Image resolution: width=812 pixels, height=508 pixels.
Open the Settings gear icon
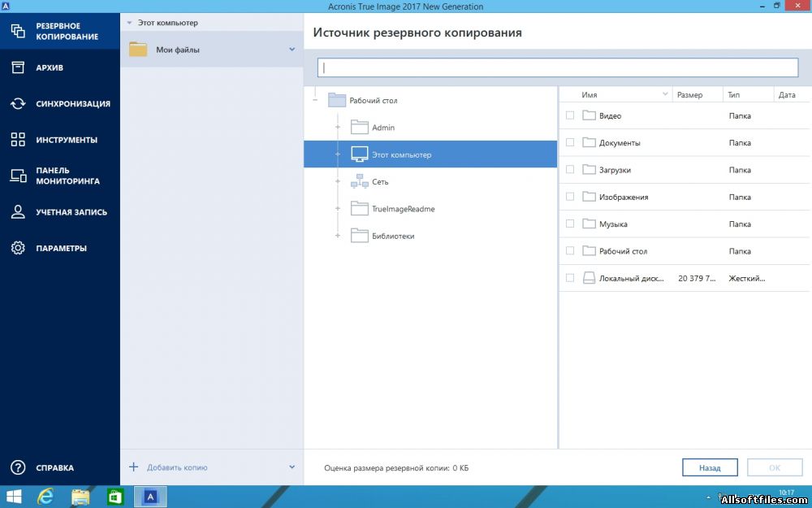pyautogui.click(x=18, y=248)
